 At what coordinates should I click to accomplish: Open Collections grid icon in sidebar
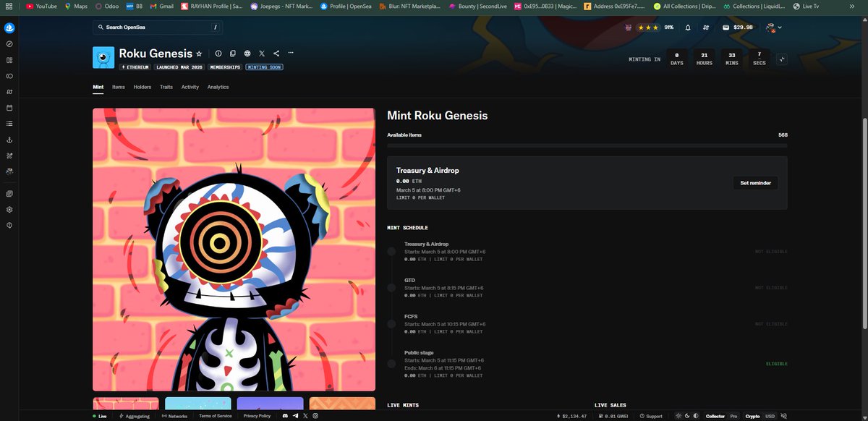click(x=9, y=60)
